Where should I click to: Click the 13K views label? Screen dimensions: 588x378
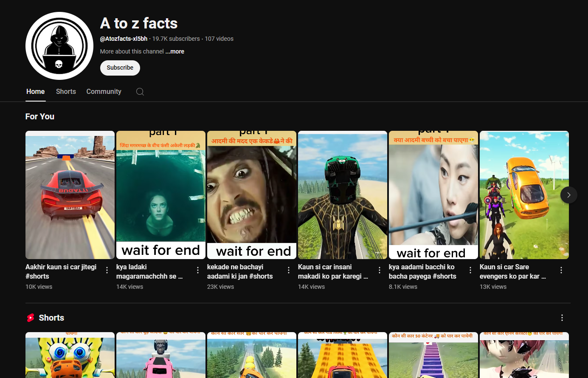click(x=493, y=287)
